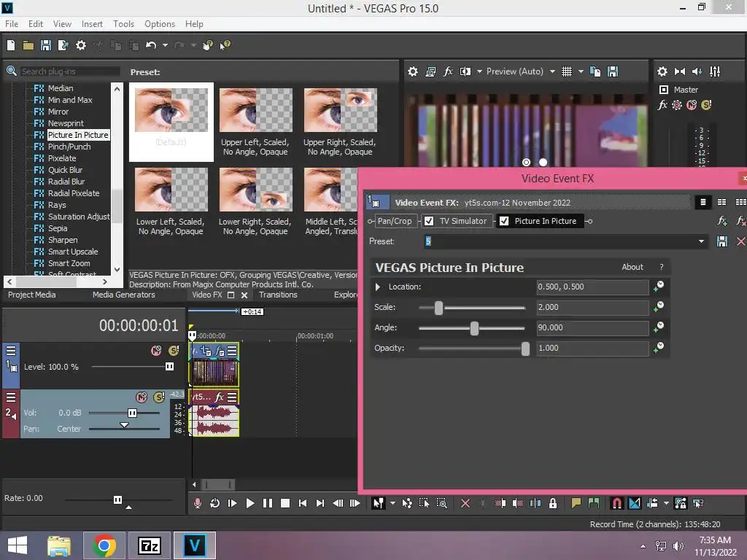Click the About link in Picture In Picture

pos(632,267)
